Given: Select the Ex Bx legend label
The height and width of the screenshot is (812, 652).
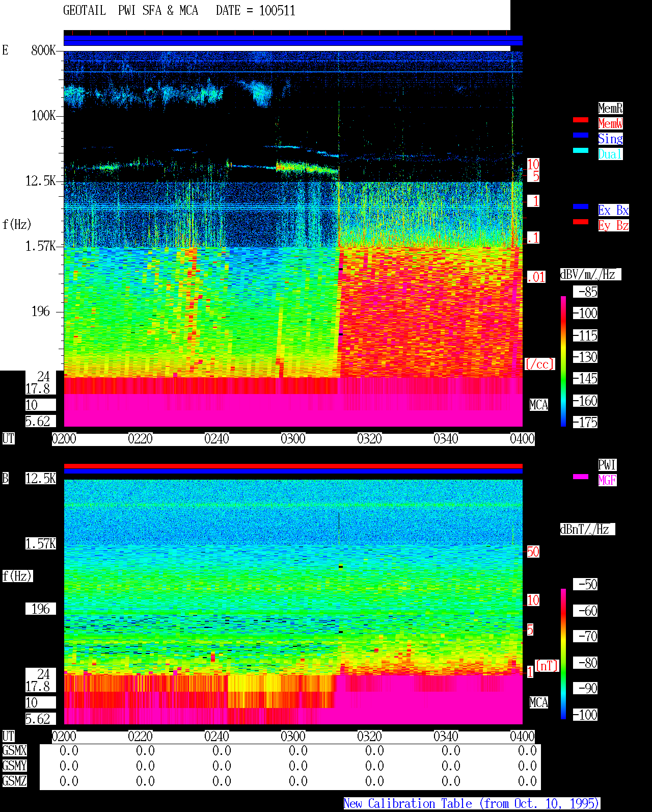Looking at the screenshot, I should 613,210.
